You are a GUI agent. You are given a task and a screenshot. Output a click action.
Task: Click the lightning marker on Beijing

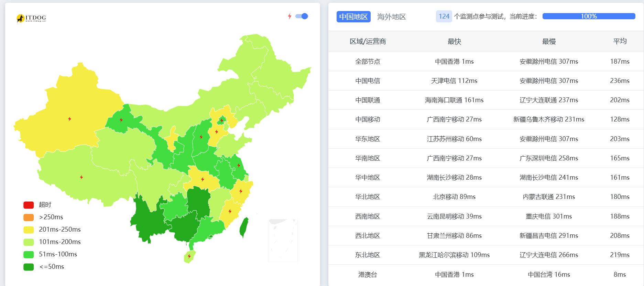click(x=222, y=120)
